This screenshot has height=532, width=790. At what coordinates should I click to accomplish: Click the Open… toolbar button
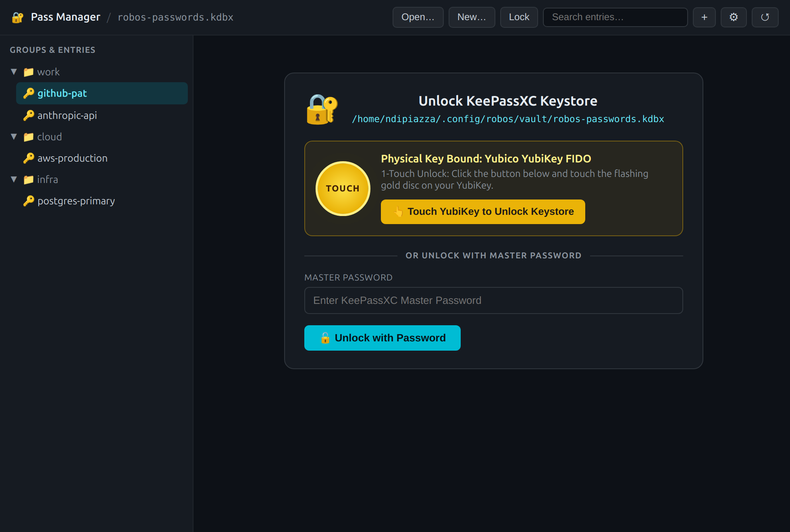(x=418, y=17)
